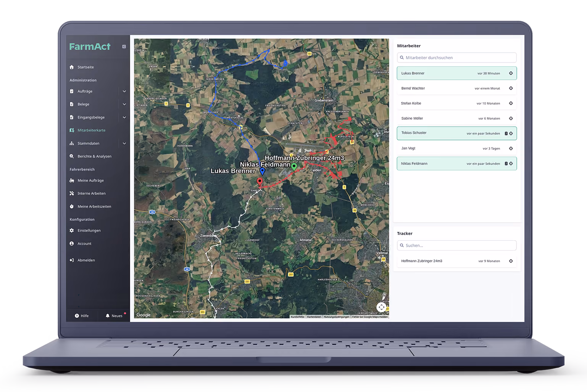587x392 pixels.
Task: Open Berichte & Analysen
Action: pos(94,156)
